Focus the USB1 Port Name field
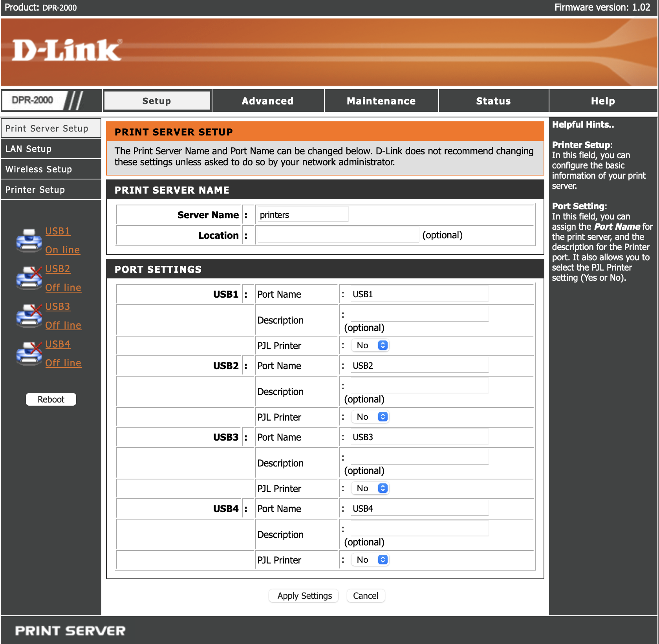 click(x=419, y=294)
